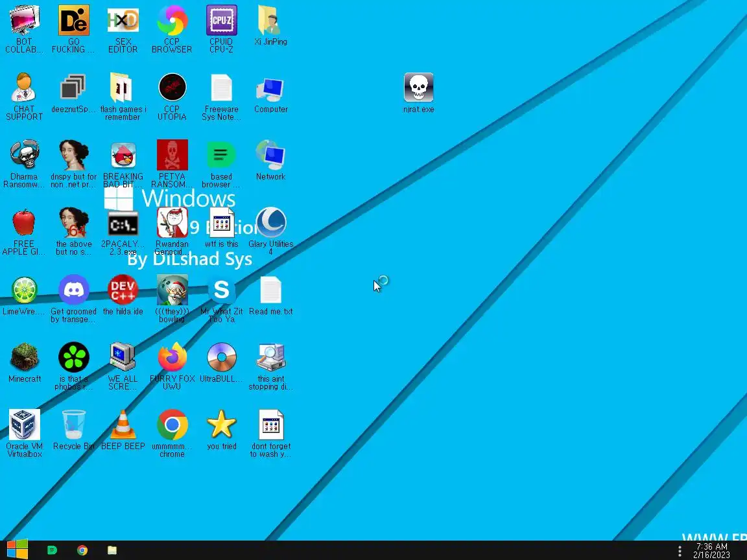747x560 pixels.
Task: Launch CCP UTOPIA shortcut
Action: point(172,96)
